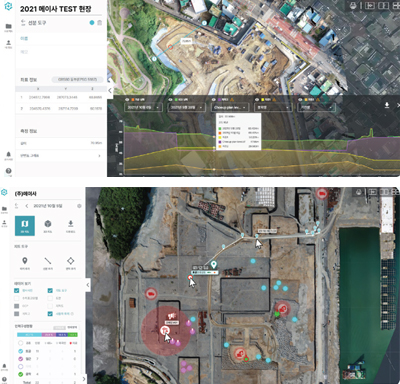Select the line measurement tool icon
400x384 pixels.
click(x=48, y=261)
